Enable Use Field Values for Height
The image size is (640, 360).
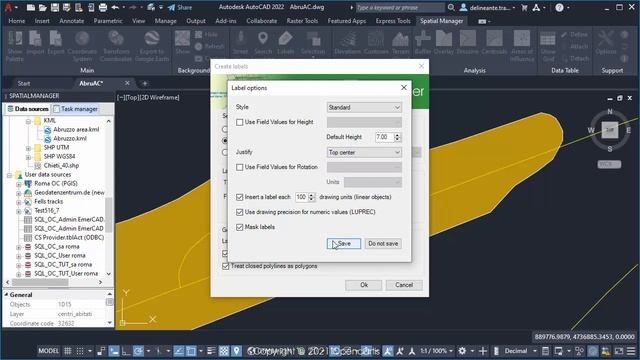240,122
